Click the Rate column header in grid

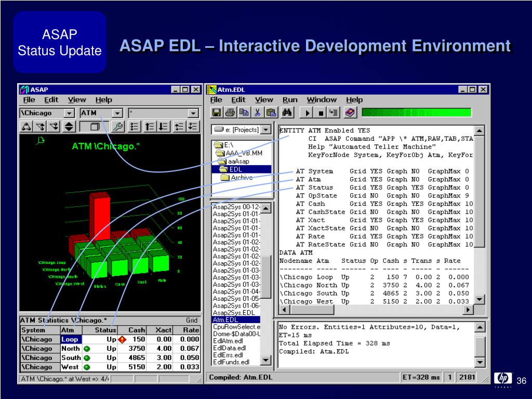click(187, 330)
